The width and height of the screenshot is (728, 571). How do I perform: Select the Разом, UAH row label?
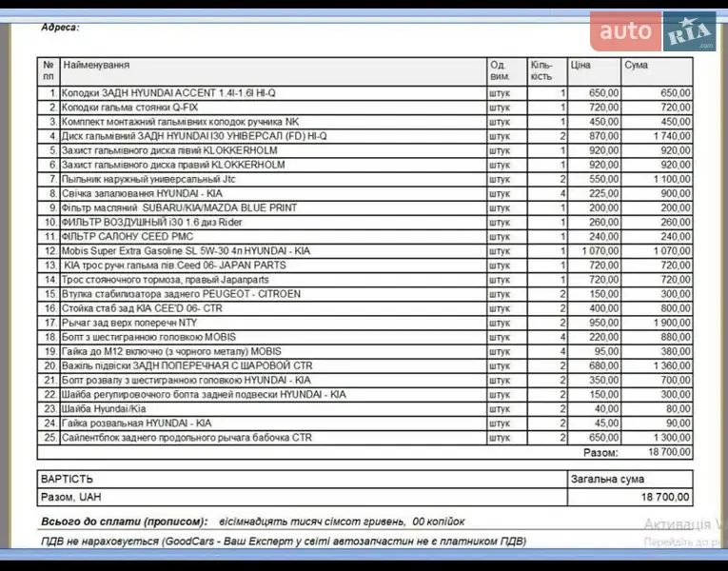[71, 497]
